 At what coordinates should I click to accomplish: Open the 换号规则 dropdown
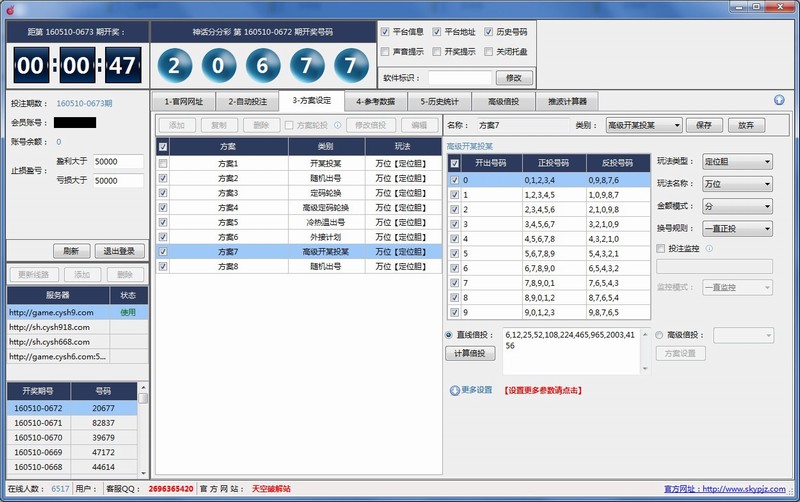click(737, 228)
